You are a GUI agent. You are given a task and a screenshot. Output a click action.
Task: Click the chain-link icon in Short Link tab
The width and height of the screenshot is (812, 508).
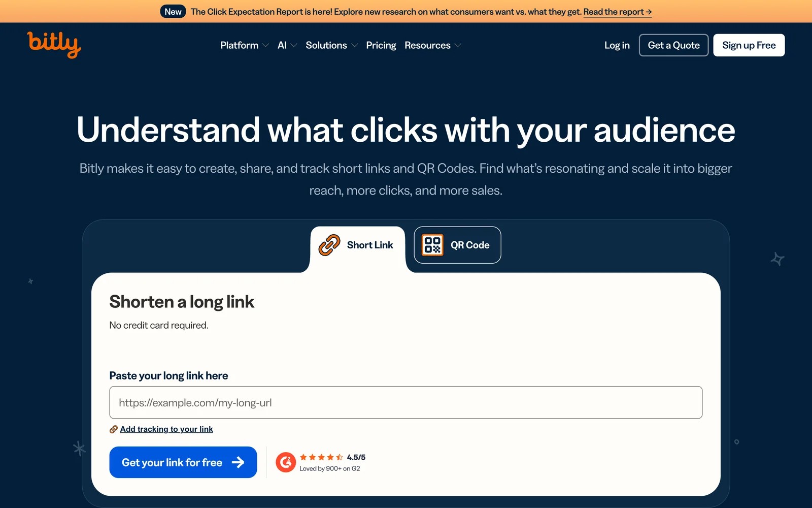329,245
